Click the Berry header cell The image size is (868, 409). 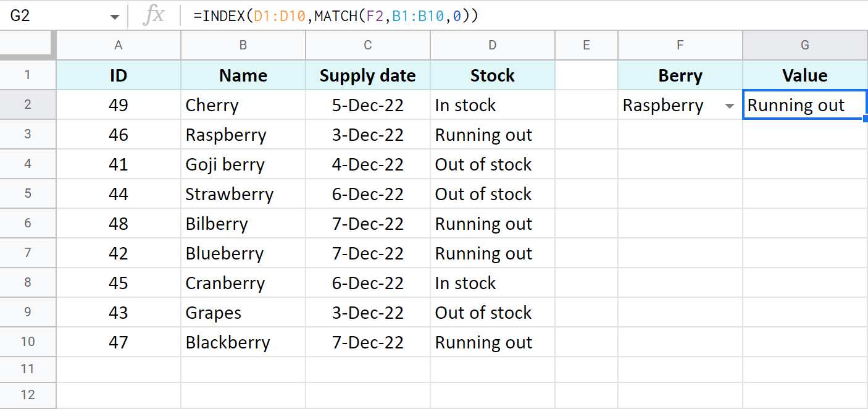coord(680,75)
